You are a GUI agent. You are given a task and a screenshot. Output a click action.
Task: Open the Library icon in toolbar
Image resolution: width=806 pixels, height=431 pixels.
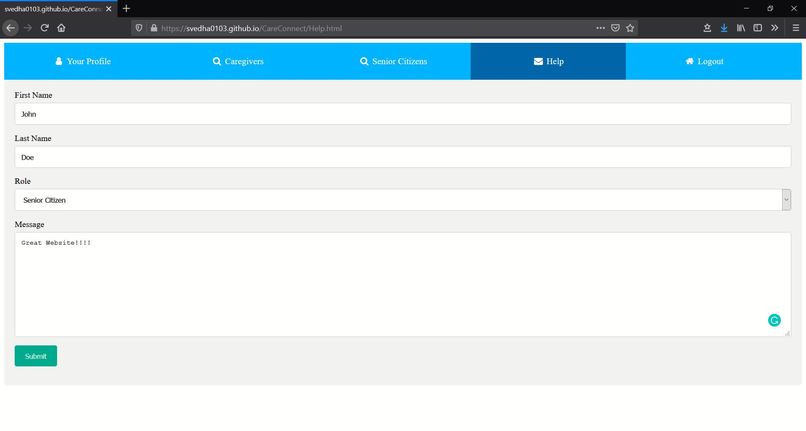pyautogui.click(x=741, y=28)
